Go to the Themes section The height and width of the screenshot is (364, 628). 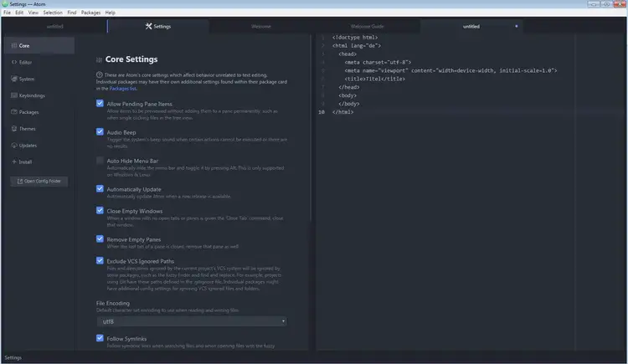coord(39,129)
